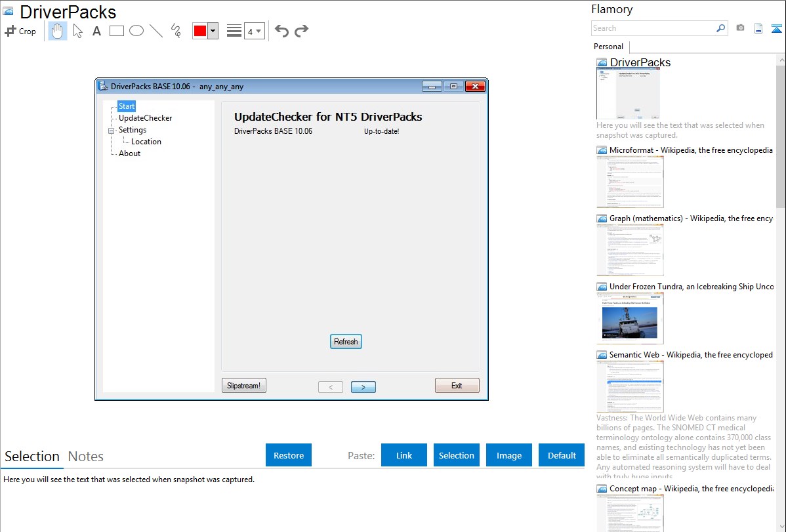Pick the freehand scribble tool
This screenshot has height=532, width=786.
176,31
